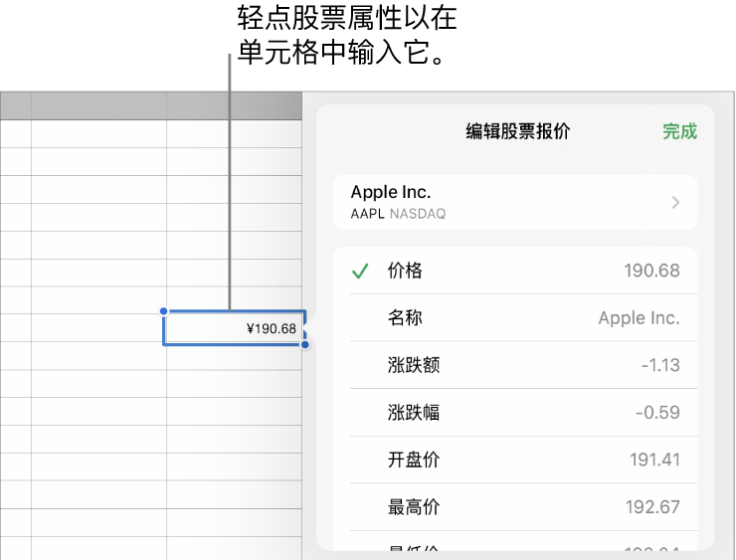Click the value -0.59 in the panel
This screenshot has width=736, height=560.
pyautogui.click(x=657, y=413)
